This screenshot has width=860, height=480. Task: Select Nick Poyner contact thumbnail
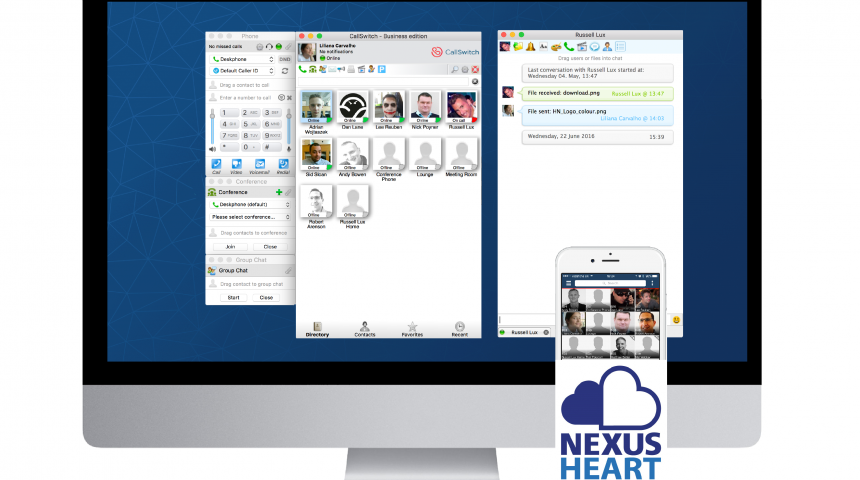(x=425, y=107)
